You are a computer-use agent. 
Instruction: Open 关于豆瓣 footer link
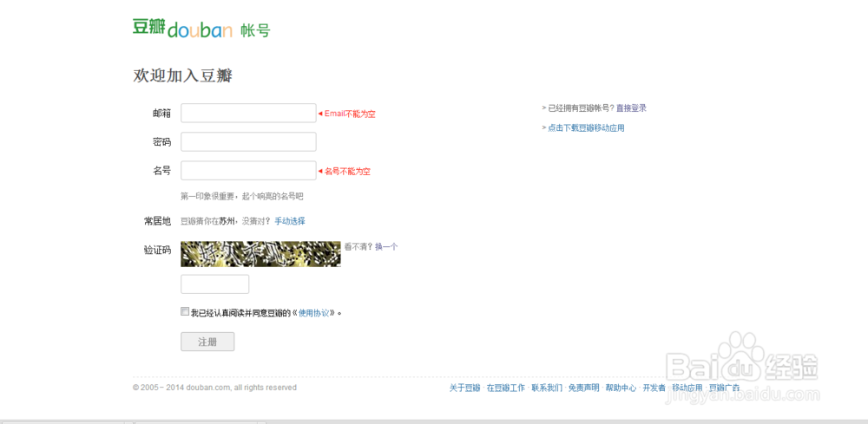464,388
